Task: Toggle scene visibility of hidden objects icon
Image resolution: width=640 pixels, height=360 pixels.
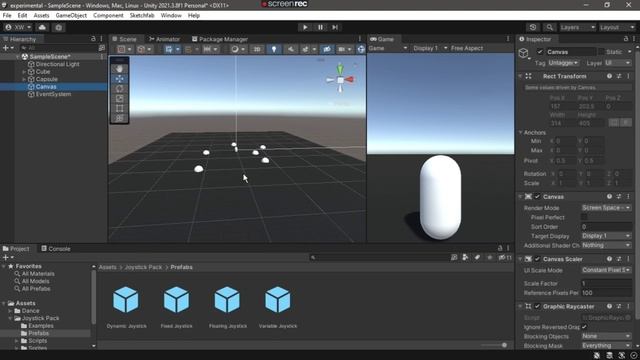Action: coord(327,49)
